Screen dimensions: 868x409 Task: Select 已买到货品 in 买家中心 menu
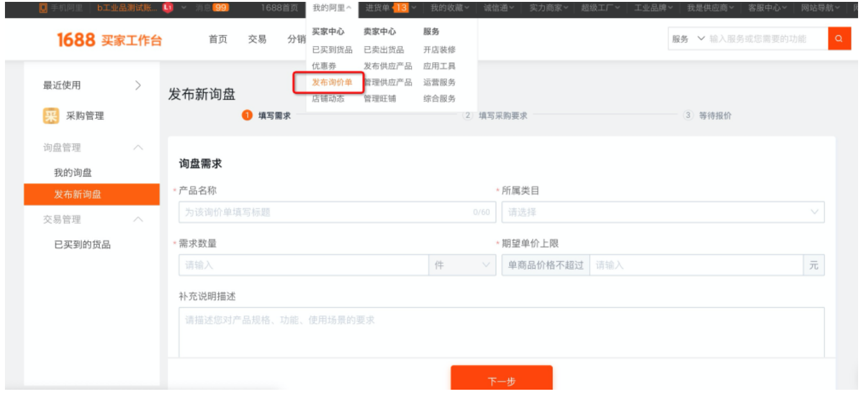point(332,50)
